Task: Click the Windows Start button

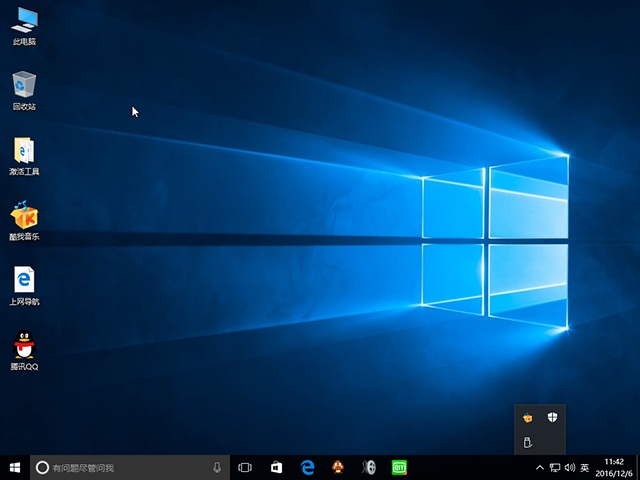Action: point(15,467)
